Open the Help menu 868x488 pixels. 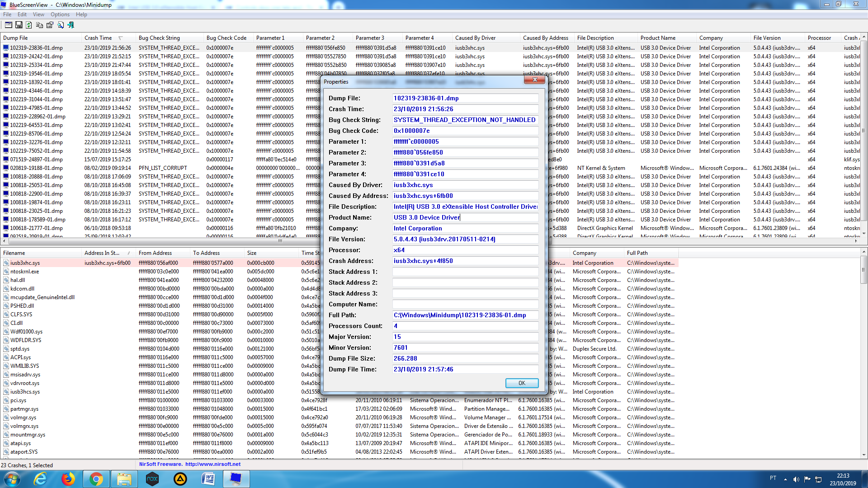[81, 14]
